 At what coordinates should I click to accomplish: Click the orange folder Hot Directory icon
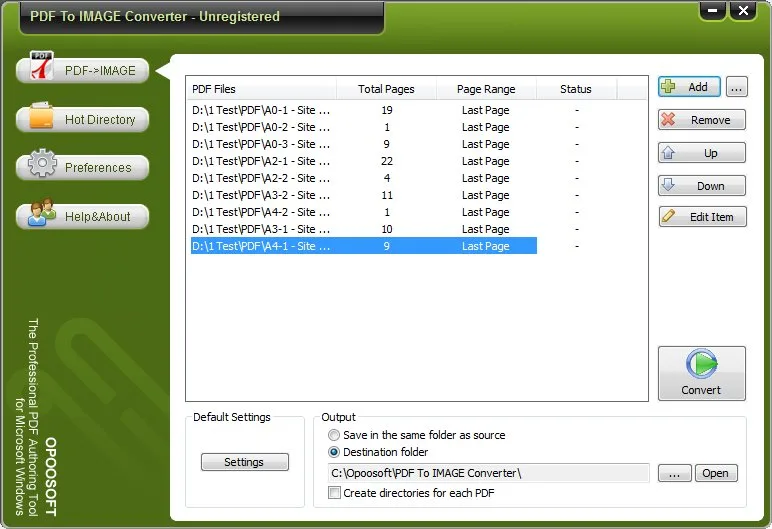pos(41,116)
